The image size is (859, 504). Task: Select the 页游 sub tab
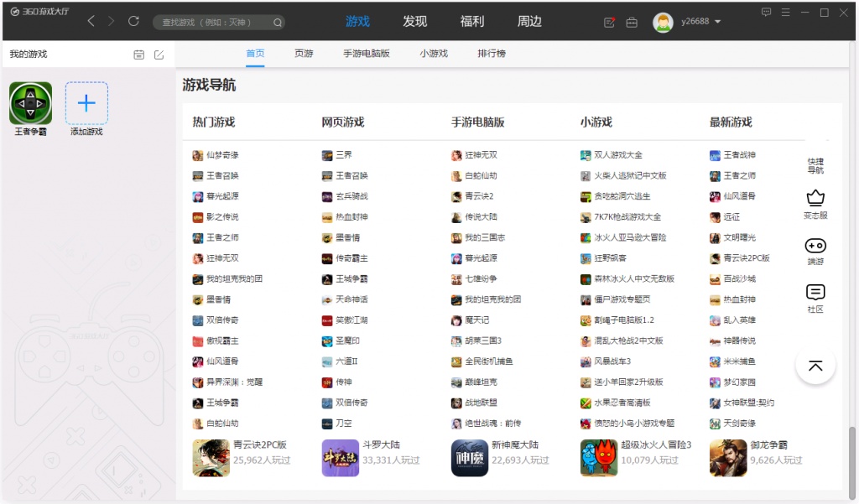304,54
